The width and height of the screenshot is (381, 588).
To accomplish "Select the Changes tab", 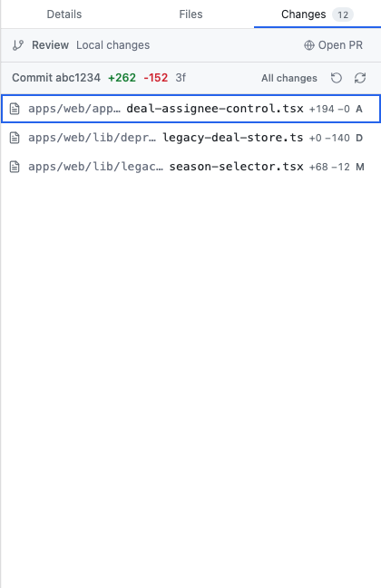I will pos(317,14).
